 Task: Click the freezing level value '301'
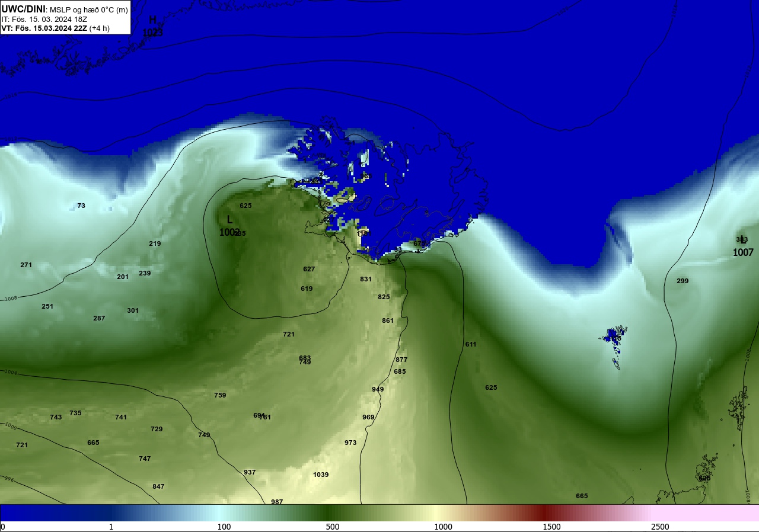click(133, 310)
